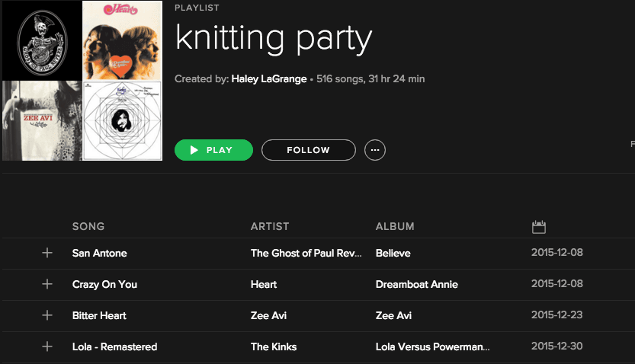Click the Heart album cover thumbnail
The image size is (635, 364).
click(122, 40)
